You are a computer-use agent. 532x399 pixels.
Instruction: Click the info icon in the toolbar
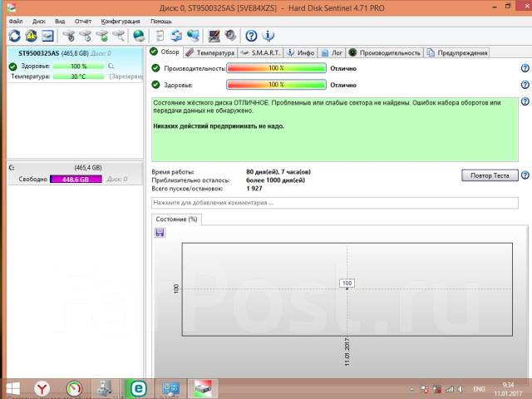pos(268,36)
